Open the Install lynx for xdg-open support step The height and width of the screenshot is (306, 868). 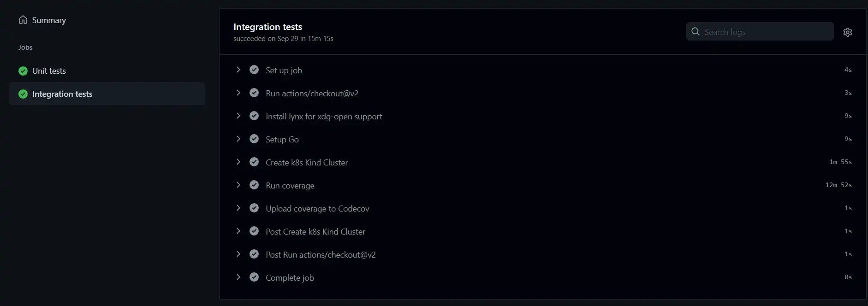pos(324,117)
